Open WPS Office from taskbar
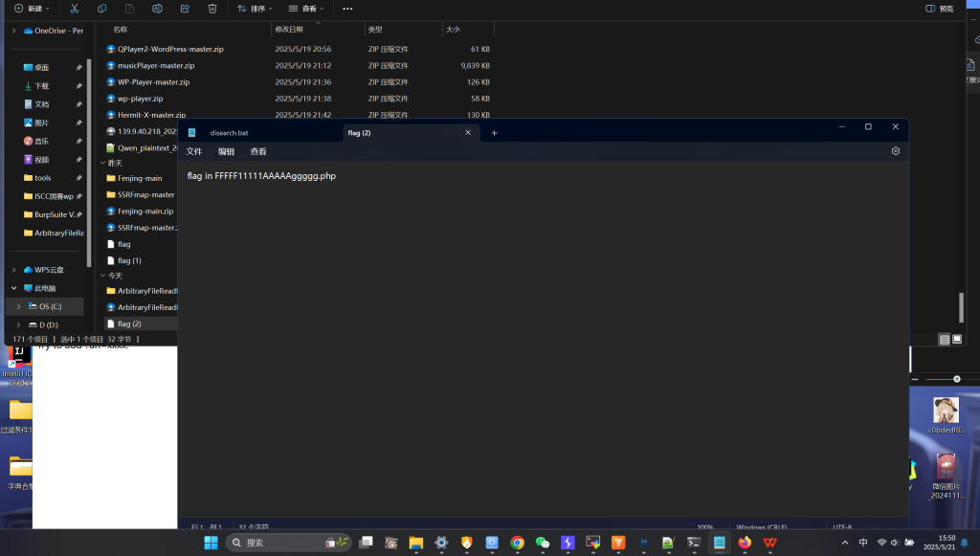This screenshot has width=980, height=556. click(770, 543)
